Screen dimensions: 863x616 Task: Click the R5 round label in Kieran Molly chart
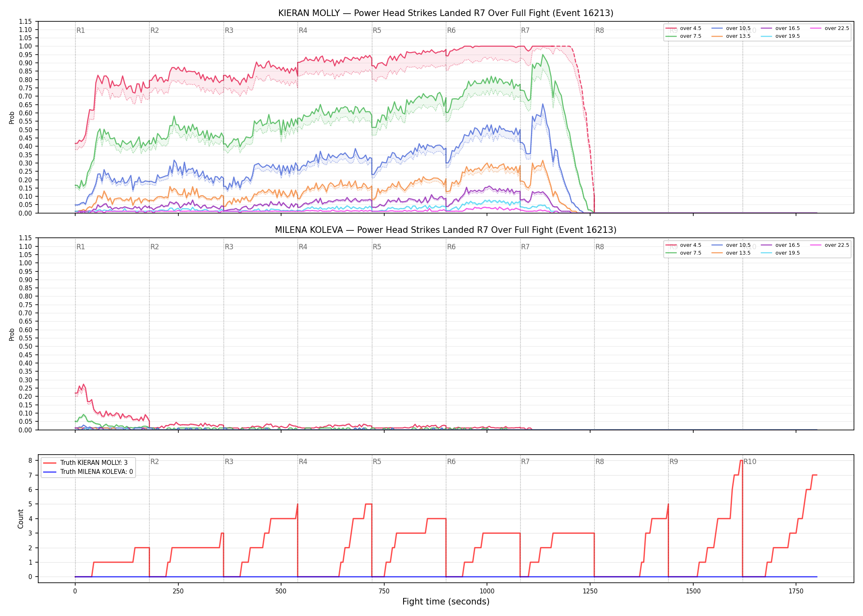(x=377, y=30)
